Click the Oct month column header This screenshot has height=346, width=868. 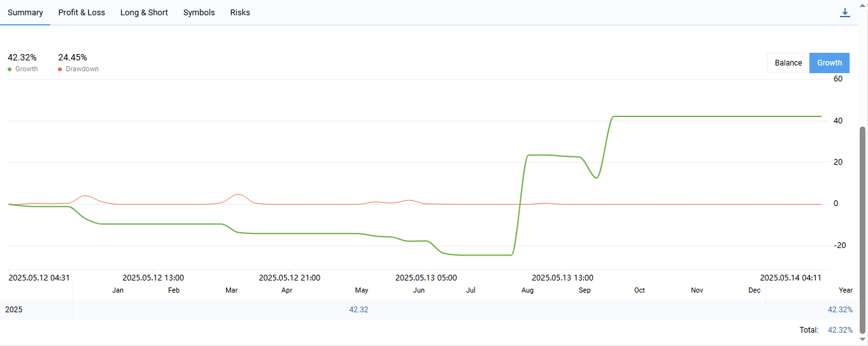click(639, 290)
